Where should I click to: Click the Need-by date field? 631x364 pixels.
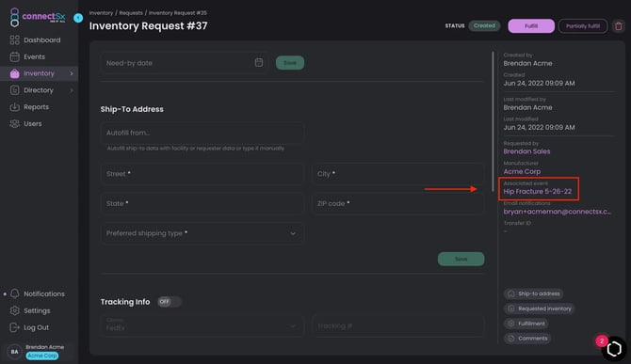(x=185, y=63)
